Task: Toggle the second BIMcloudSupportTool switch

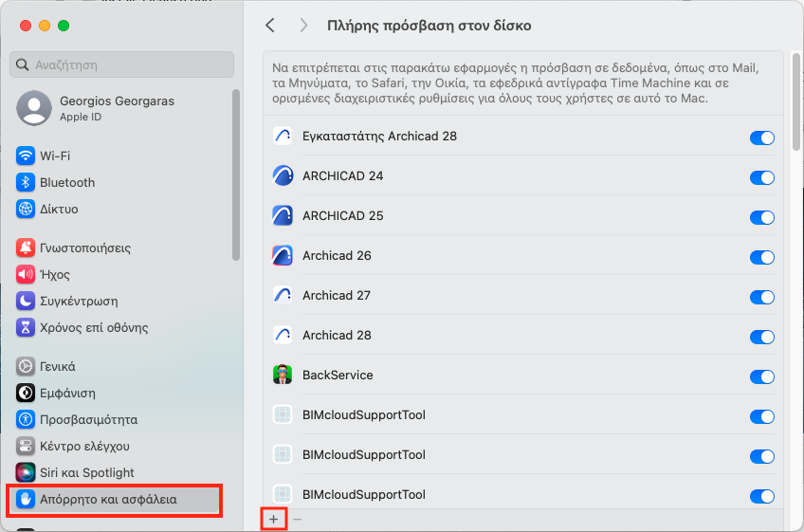Action: (x=762, y=456)
